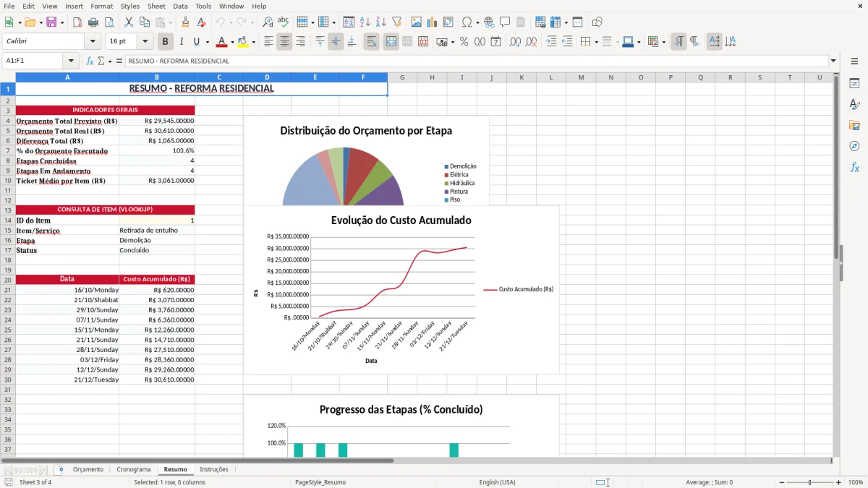Select column header G
Screen dimensions: 868x488
401,77
